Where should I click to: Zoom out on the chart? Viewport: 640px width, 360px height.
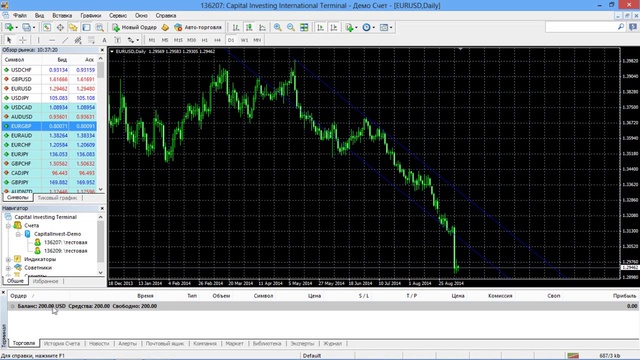point(291,27)
